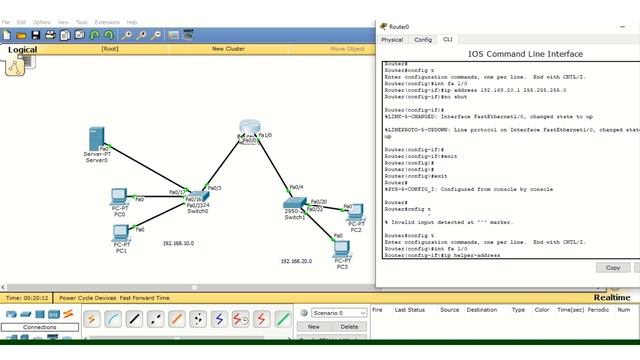This screenshot has height=360, width=640.
Task: Choose the blue Coaxial cable
Action: coord(219,319)
